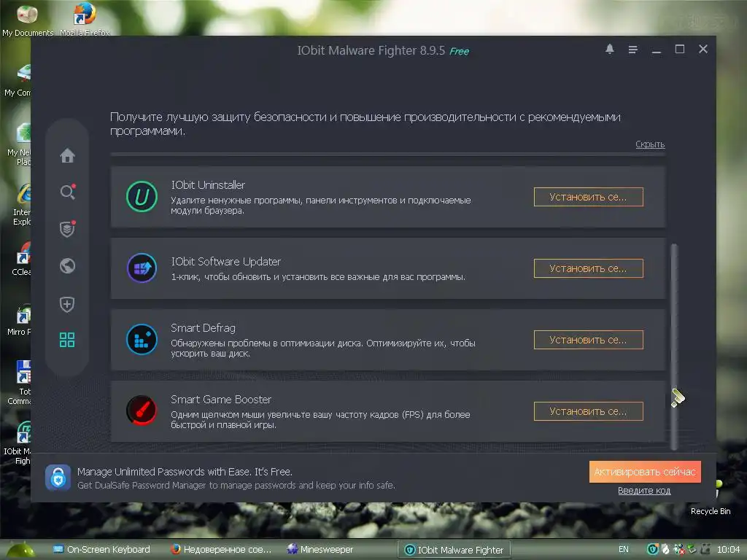Click 'Manage Unlimited Passwords with Ease' text
Image resolution: width=747 pixels, height=560 pixels.
185,472
